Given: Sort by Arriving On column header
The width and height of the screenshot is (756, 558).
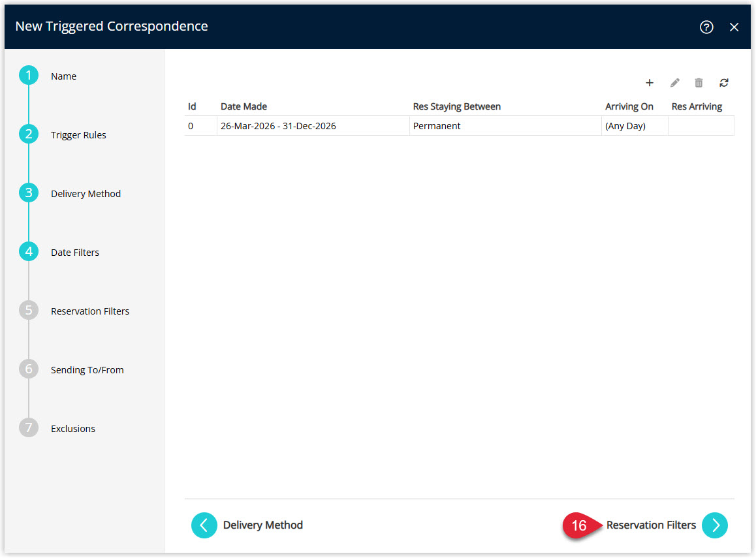Looking at the screenshot, I should pos(629,106).
